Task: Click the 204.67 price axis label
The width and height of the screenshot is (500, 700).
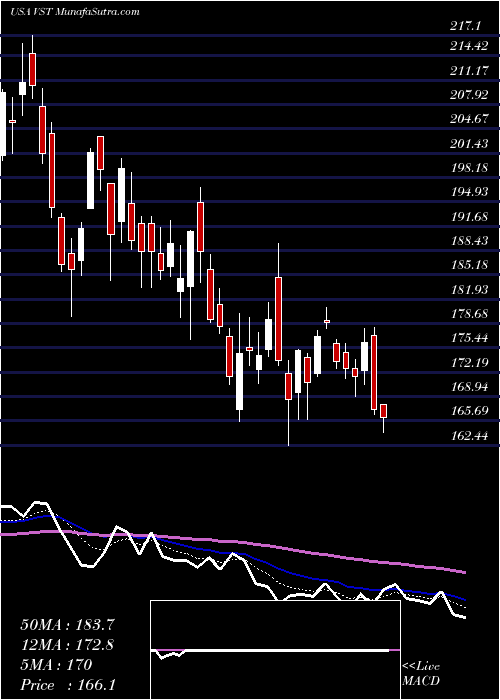Action: 469,119
